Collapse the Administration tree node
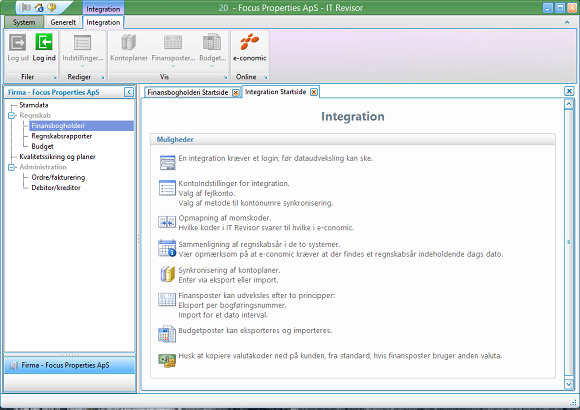 (x=11, y=167)
